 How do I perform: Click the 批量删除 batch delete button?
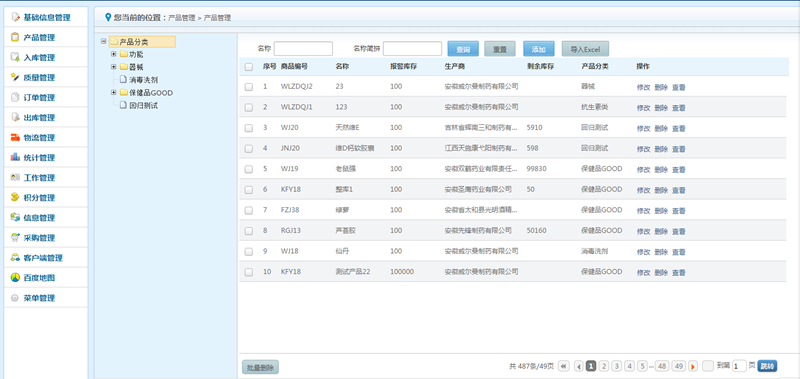click(260, 367)
